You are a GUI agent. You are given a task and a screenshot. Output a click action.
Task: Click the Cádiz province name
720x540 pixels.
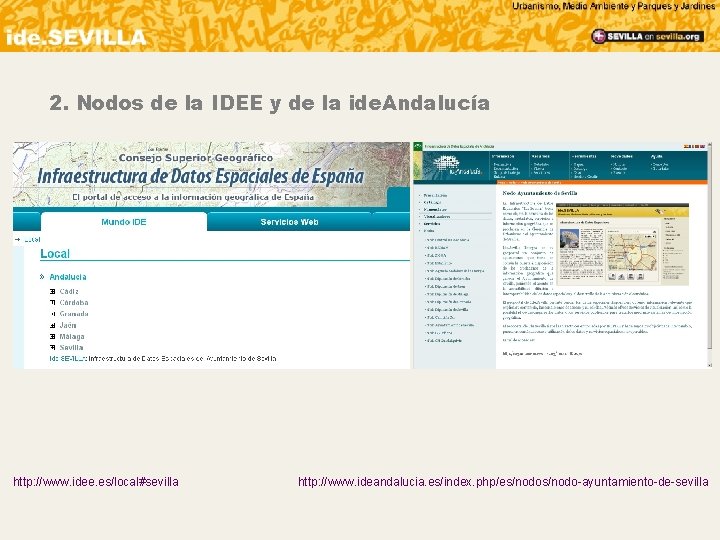[x=69, y=292]
